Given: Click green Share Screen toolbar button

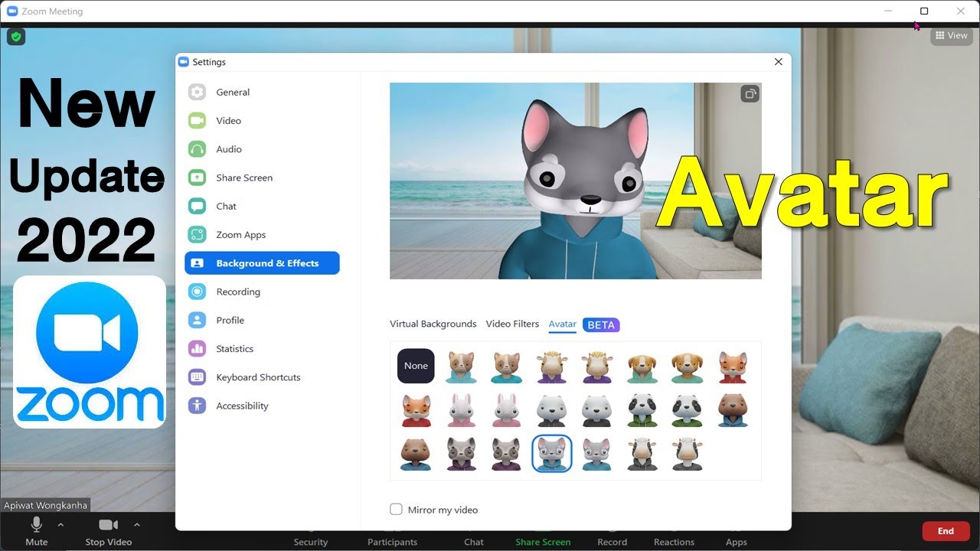Looking at the screenshot, I should point(543,541).
